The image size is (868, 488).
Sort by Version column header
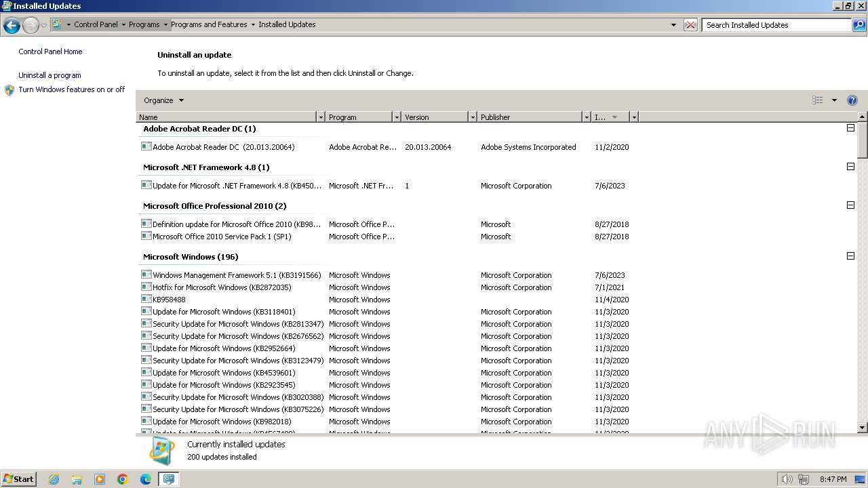click(435, 117)
